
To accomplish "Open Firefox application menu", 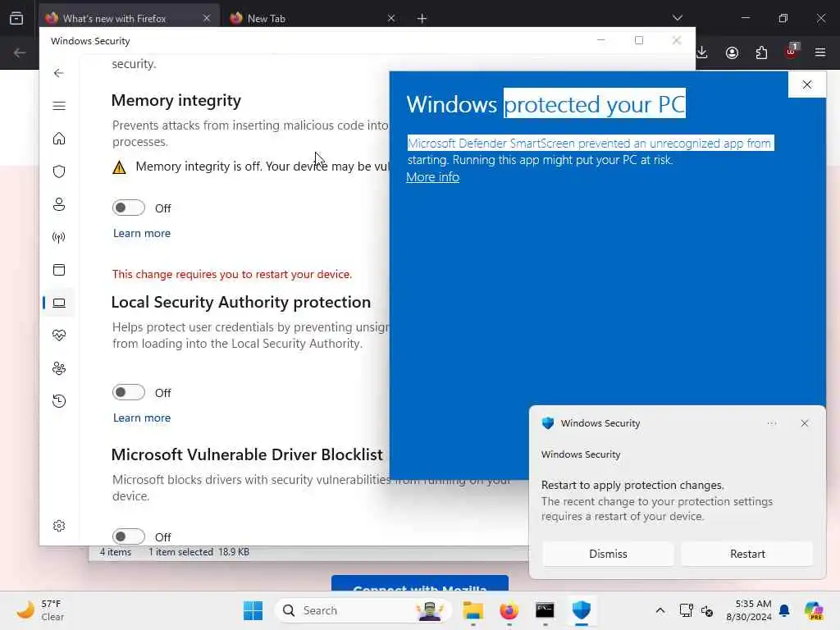I will coord(820,52).
